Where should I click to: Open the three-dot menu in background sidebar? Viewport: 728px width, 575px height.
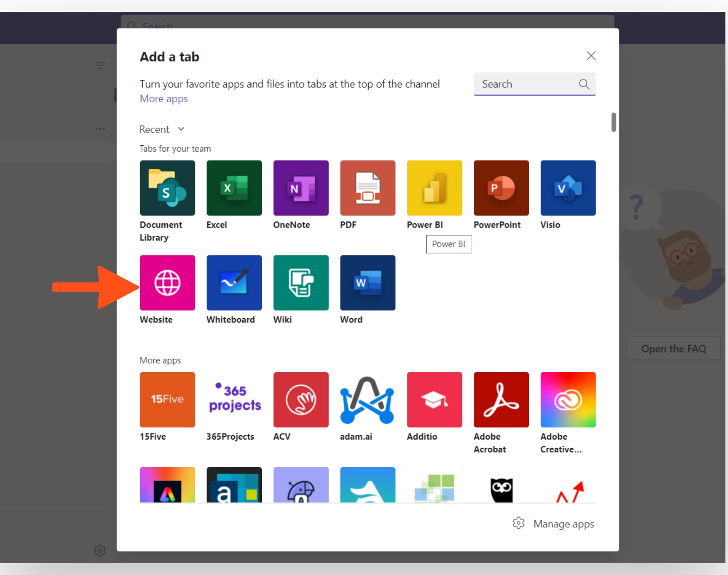(x=100, y=129)
